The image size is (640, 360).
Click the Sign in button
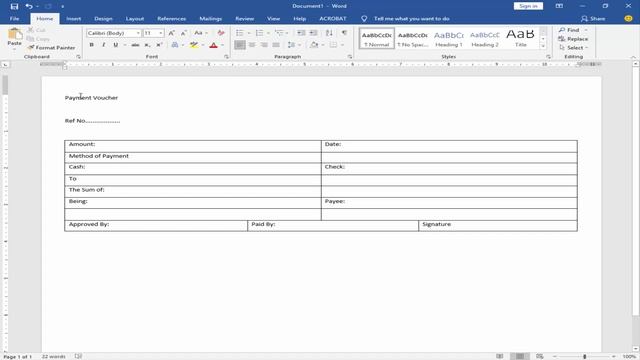(528, 6)
